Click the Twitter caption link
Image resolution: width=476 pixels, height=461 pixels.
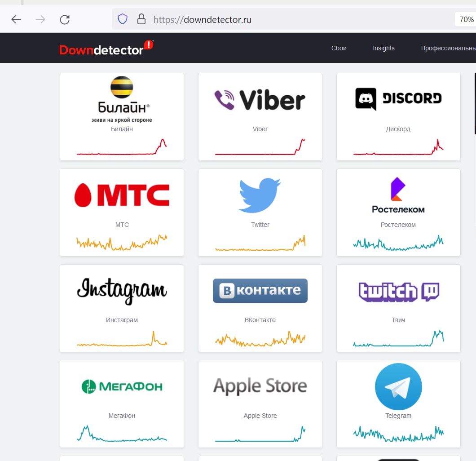click(260, 225)
